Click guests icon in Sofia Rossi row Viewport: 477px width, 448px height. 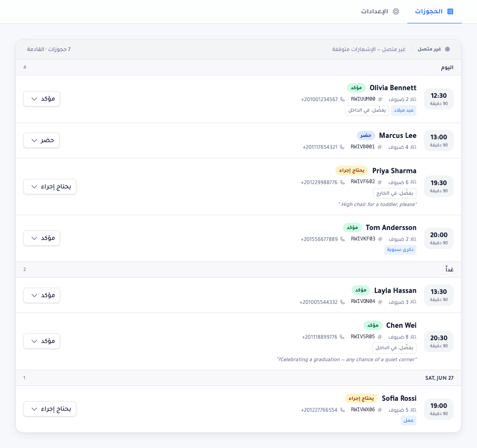[x=414, y=410]
